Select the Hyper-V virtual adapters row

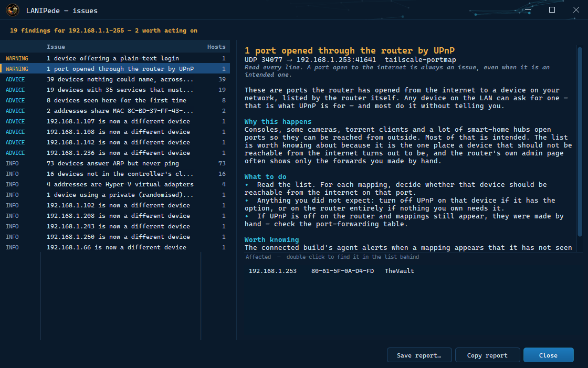pyautogui.click(x=115, y=184)
